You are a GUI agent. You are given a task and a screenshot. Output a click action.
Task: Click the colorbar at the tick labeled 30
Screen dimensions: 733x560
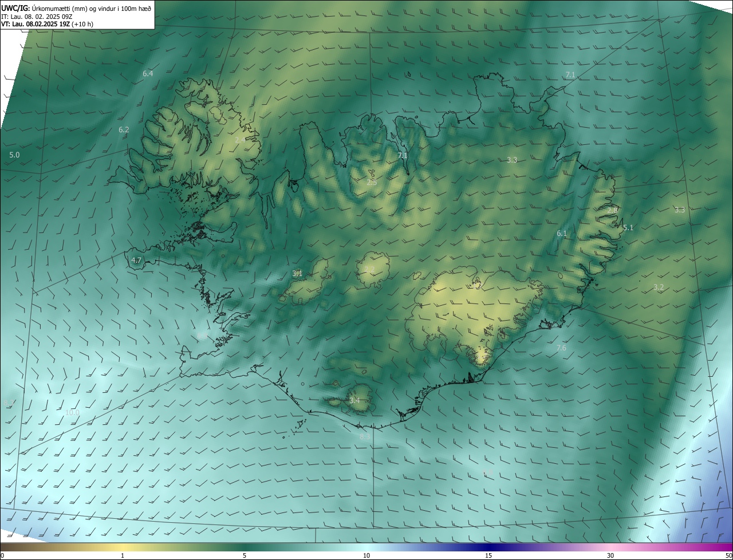610,547
